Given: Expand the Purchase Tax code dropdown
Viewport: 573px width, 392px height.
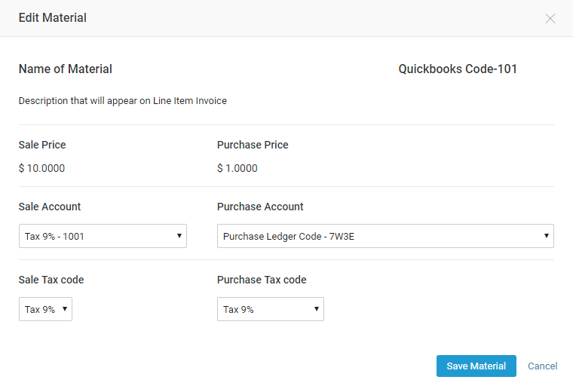Looking at the screenshot, I should click(270, 309).
